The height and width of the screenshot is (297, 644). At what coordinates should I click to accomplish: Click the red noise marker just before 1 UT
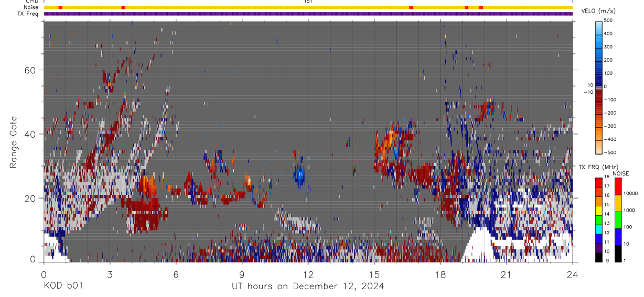click(60, 7)
